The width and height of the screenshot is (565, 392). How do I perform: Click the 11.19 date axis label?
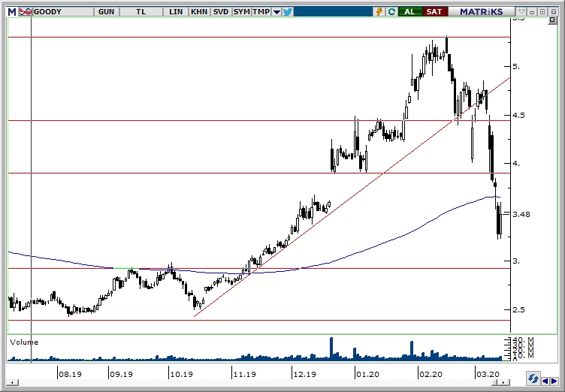click(x=244, y=374)
